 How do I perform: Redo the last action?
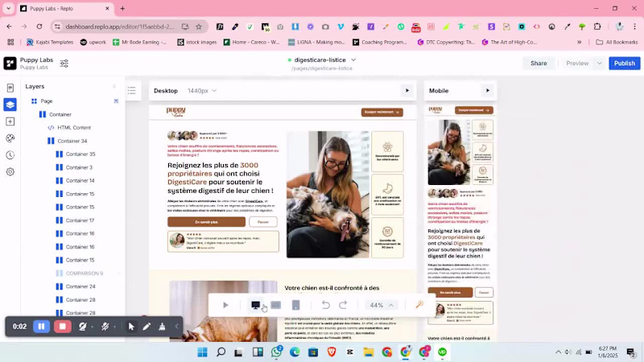[x=343, y=305]
